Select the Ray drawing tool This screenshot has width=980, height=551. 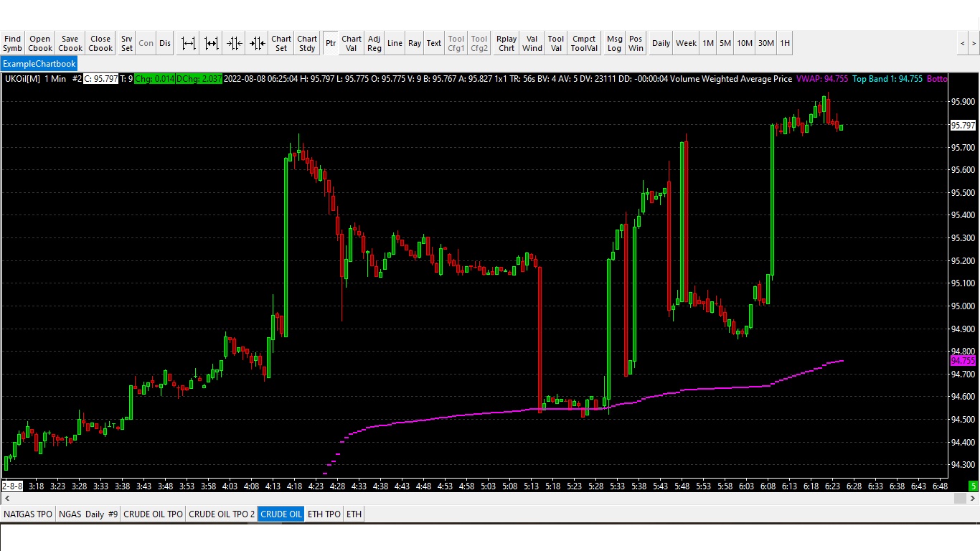[415, 44]
